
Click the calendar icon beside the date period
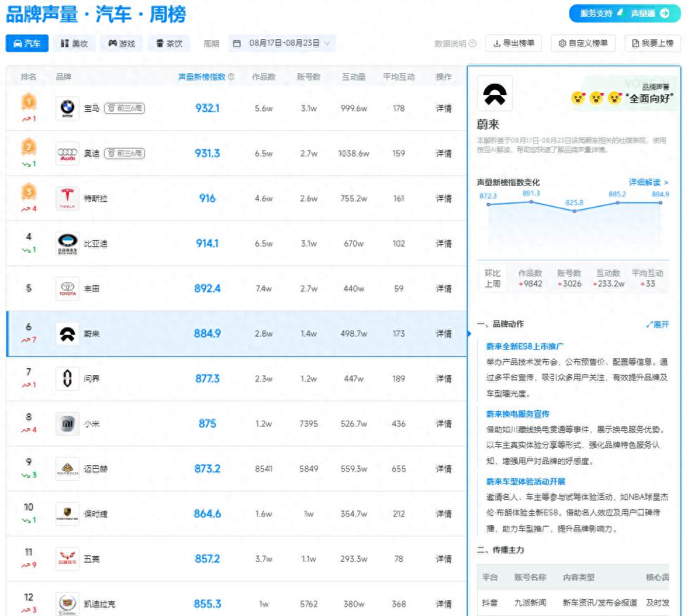click(236, 43)
